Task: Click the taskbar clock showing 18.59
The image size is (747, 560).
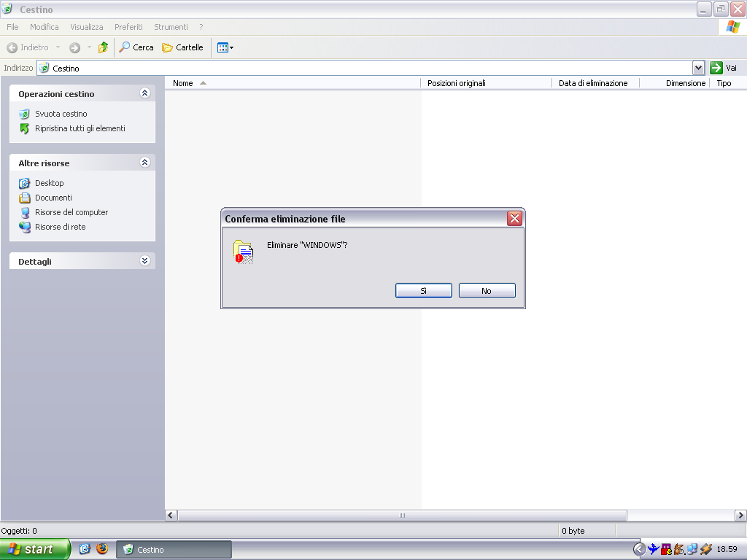Action: point(727,550)
